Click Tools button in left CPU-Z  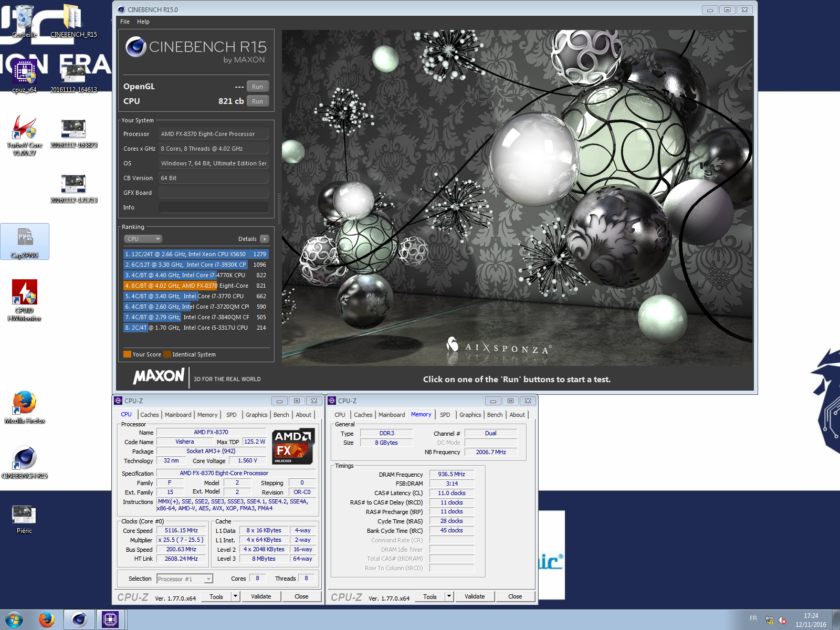click(216, 596)
